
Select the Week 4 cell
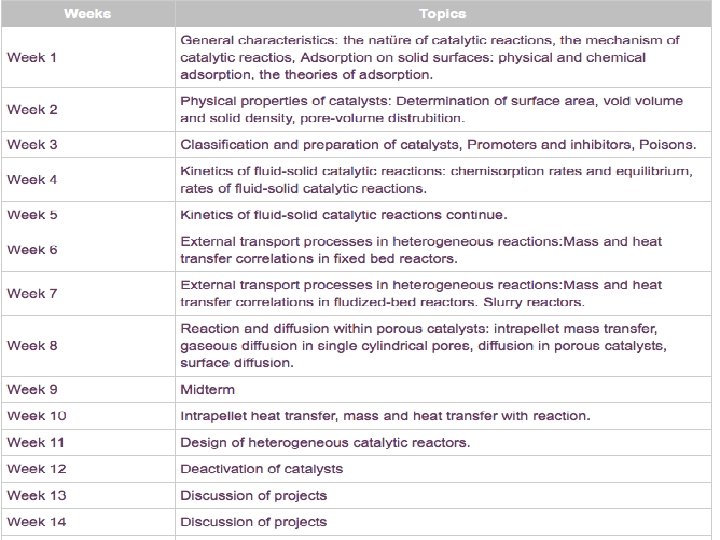tap(32, 179)
